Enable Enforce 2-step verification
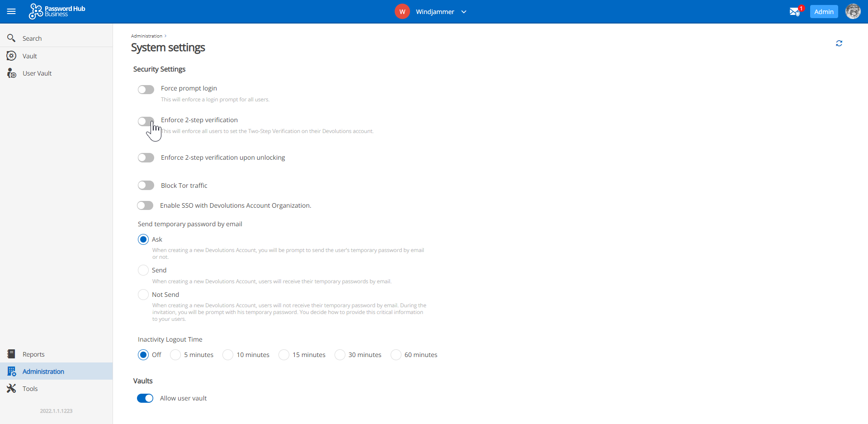868x424 pixels. click(x=146, y=121)
